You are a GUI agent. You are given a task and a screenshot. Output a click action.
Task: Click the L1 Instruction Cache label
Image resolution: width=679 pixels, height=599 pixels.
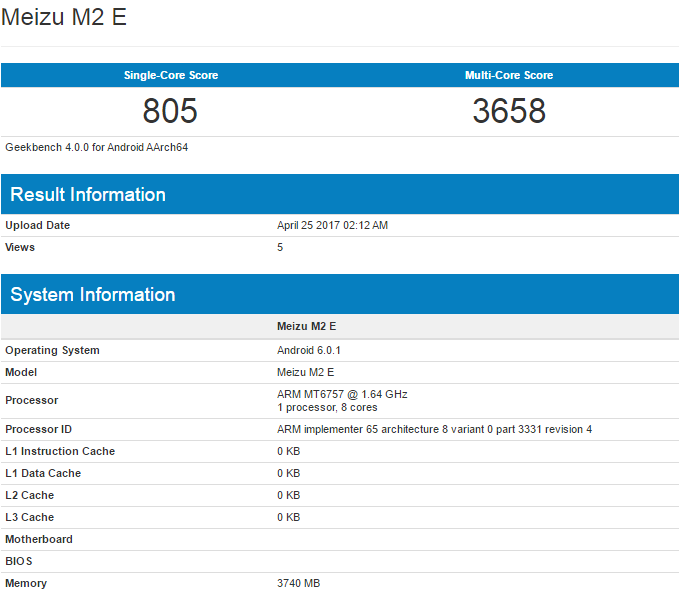pyautogui.click(x=60, y=451)
